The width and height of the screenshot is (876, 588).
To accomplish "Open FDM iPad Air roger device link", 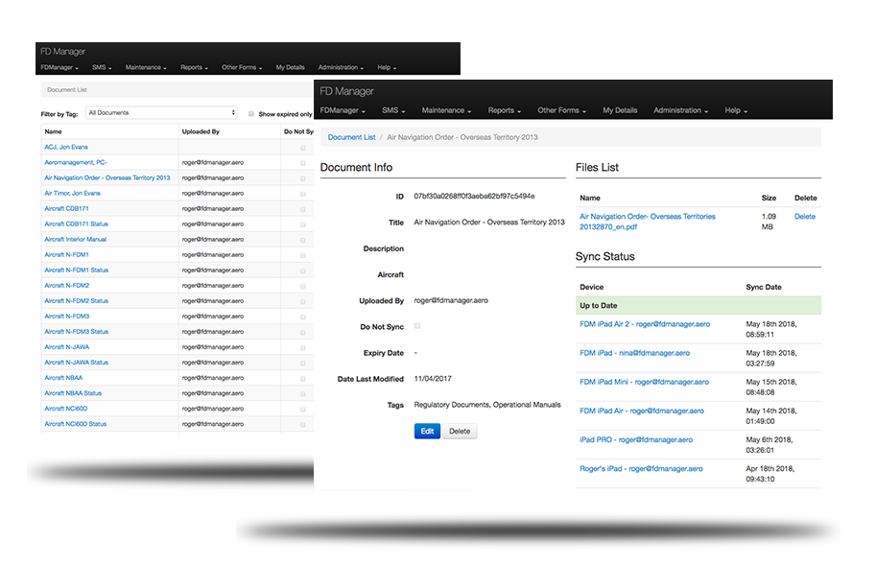I will point(641,411).
